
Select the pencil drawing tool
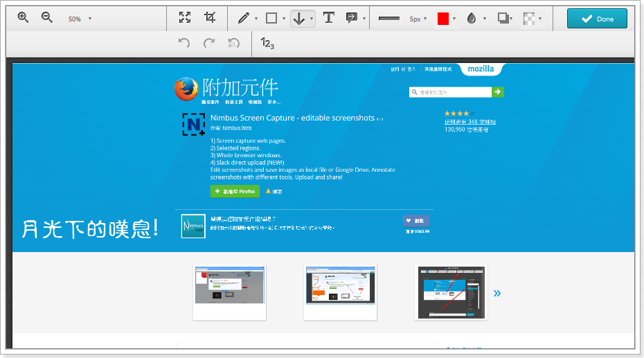[243, 19]
